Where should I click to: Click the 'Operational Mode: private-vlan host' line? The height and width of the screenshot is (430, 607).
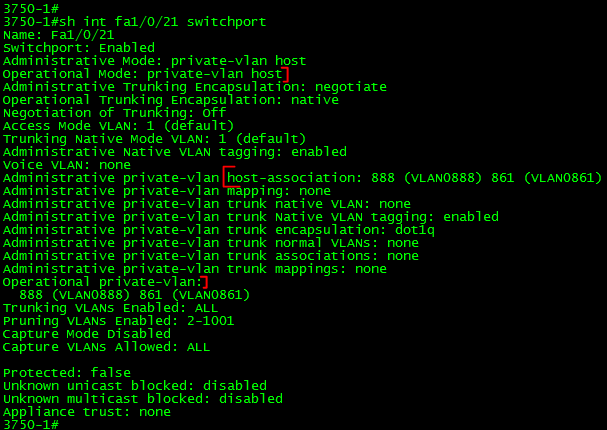[x=142, y=73]
